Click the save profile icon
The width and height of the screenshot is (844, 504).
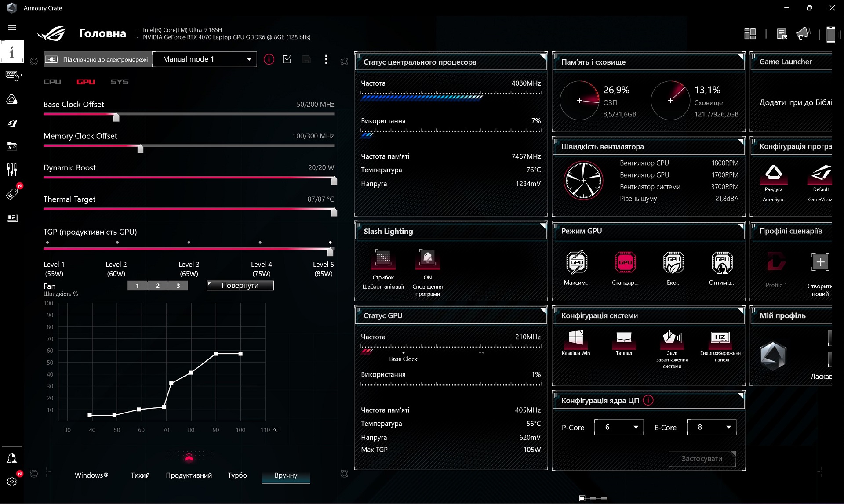[x=306, y=59]
